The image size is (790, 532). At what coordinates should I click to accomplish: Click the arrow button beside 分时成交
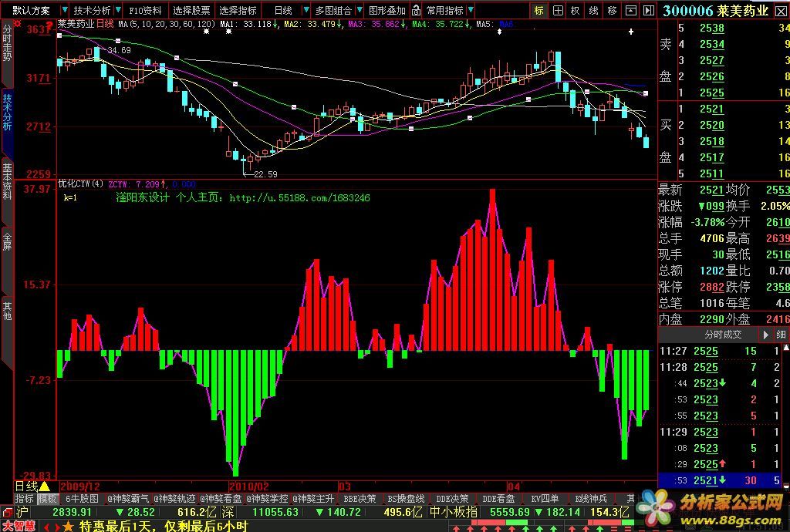pyautogui.click(x=765, y=335)
